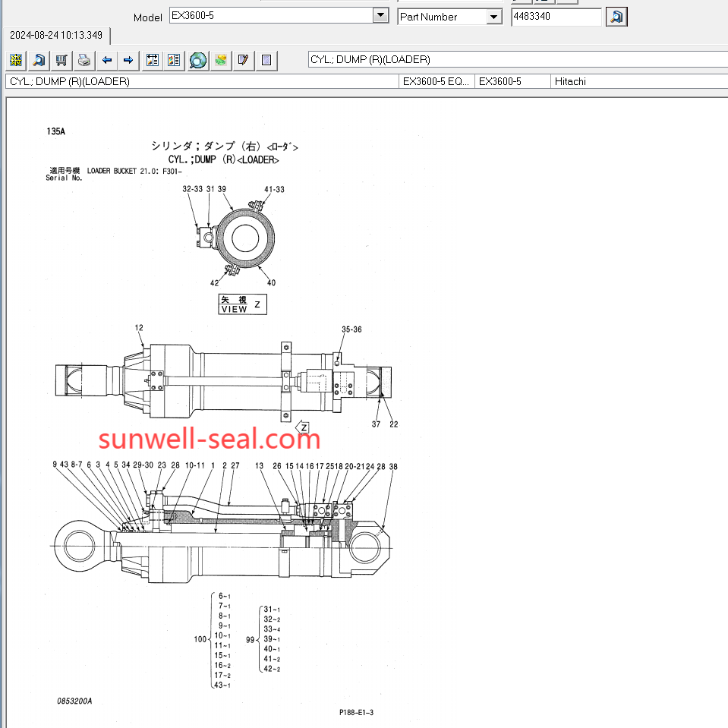Click the part number input field 4483340
Screen dimensions: 728x728
click(x=556, y=17)
